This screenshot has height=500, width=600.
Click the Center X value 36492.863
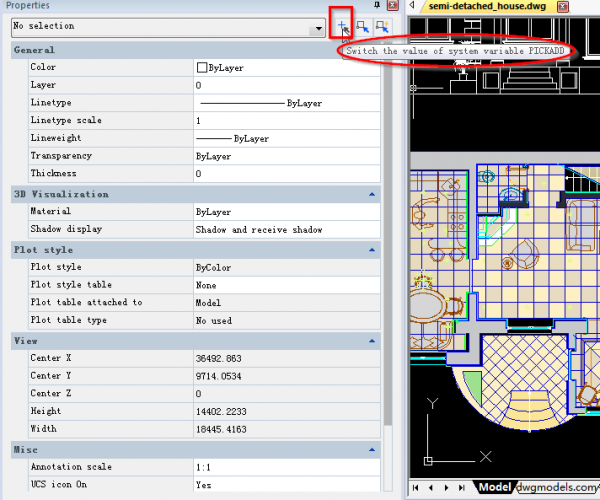coord(287,358)
